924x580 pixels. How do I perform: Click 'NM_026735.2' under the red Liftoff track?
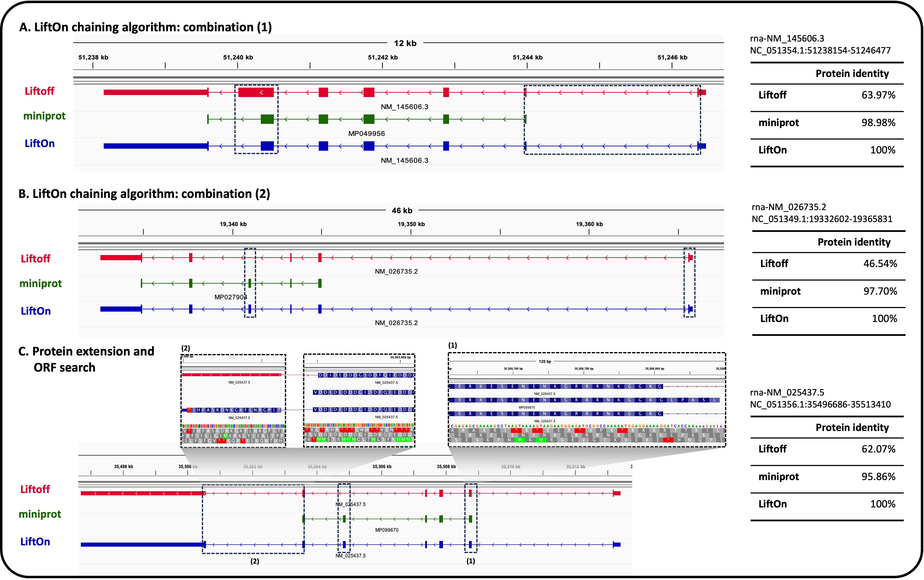pyautogui.click(x=396, y=272)
